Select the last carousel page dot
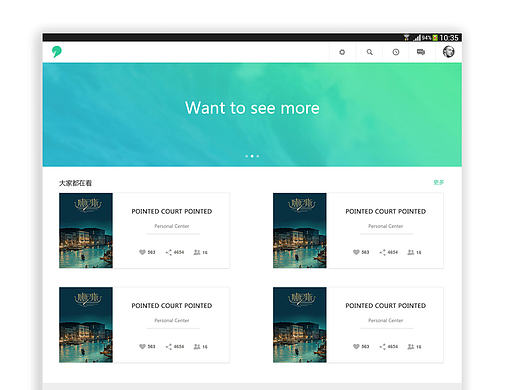The image size is (520, 390). pyautogui.click(x=258, y=156)
